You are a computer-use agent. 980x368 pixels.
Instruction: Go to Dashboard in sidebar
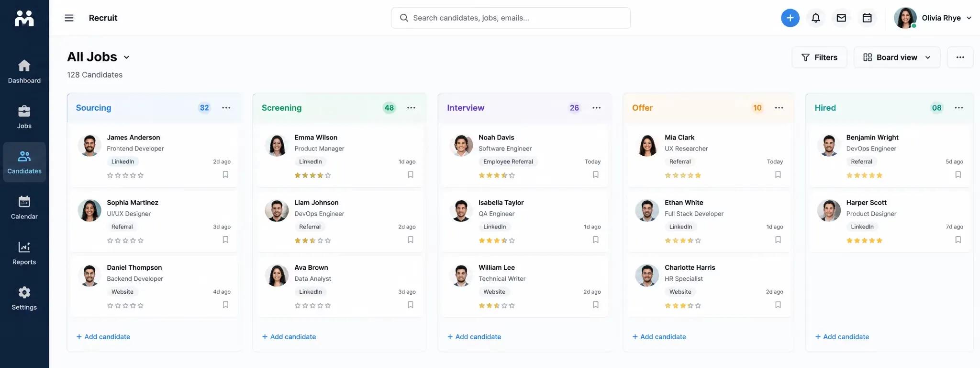(x=24, y=71)
